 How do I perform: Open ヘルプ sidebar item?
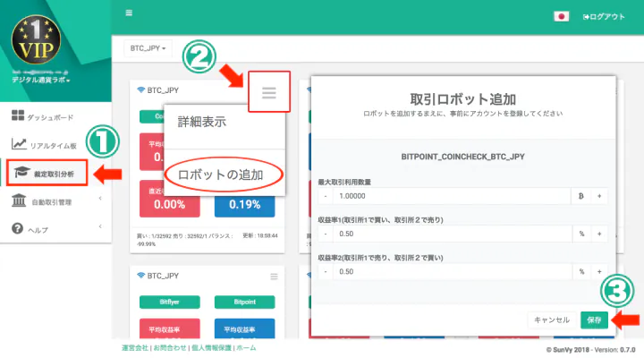click(x=38, y=230)
